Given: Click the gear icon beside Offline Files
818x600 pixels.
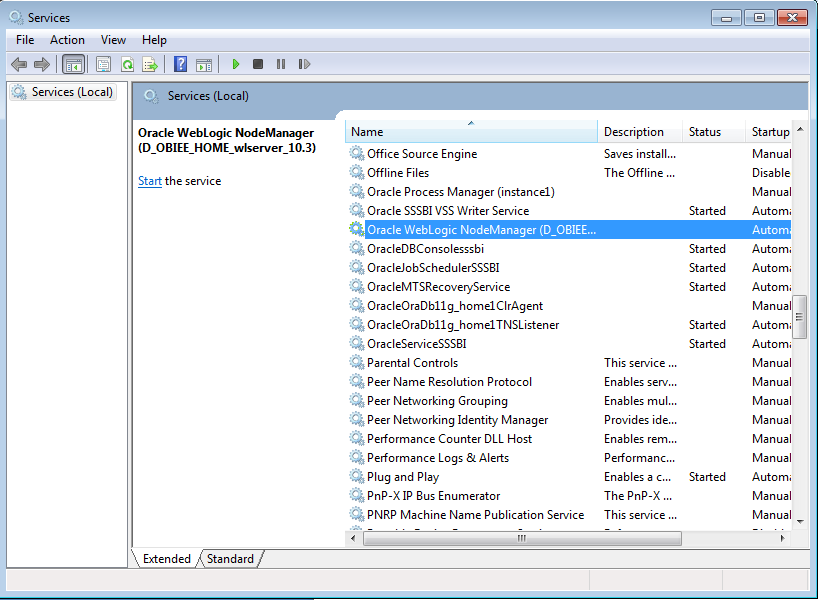Looking at the screenshot, I should tap(357, 172).
